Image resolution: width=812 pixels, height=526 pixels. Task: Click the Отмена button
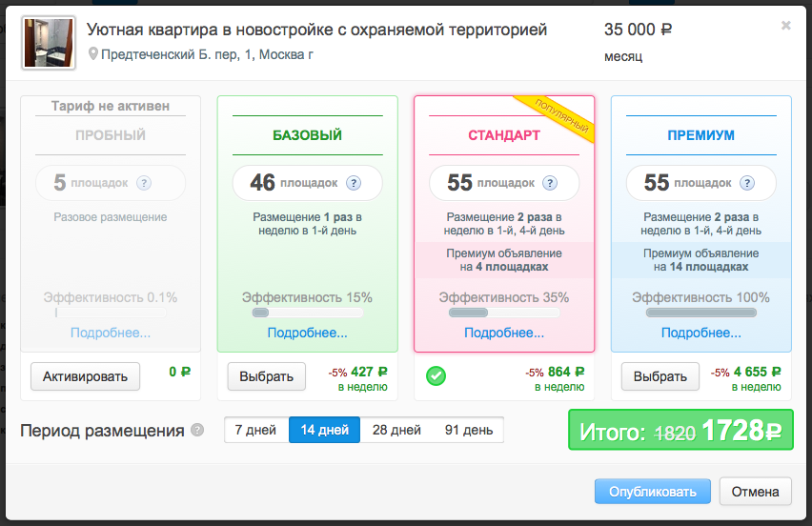point(755,492)
